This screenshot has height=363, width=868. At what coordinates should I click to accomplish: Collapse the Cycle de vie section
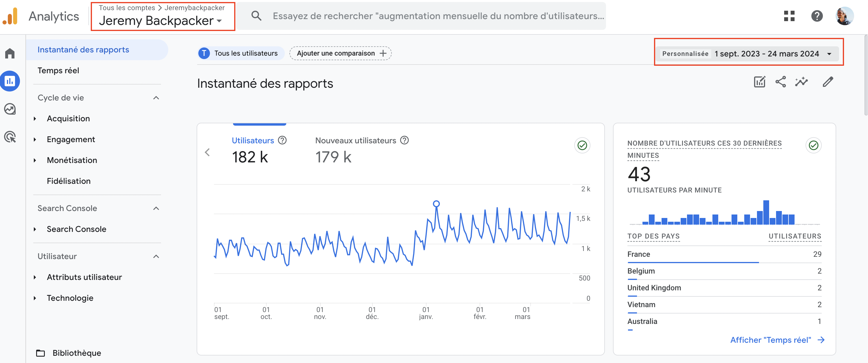[156, 98]
